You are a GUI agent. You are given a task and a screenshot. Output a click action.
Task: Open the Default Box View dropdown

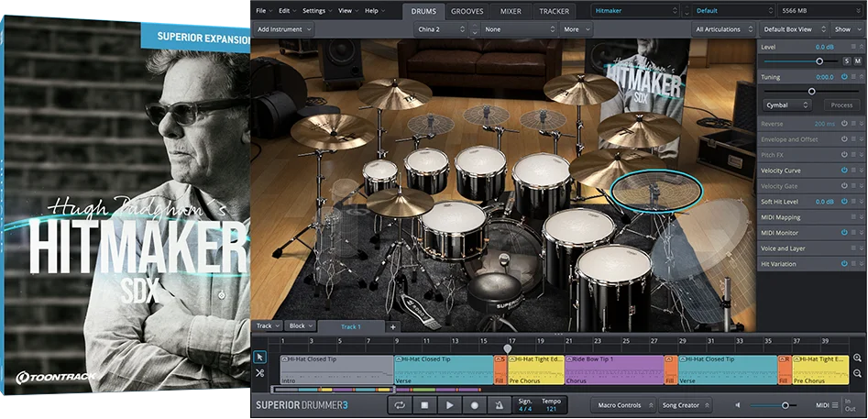(795, 29)
